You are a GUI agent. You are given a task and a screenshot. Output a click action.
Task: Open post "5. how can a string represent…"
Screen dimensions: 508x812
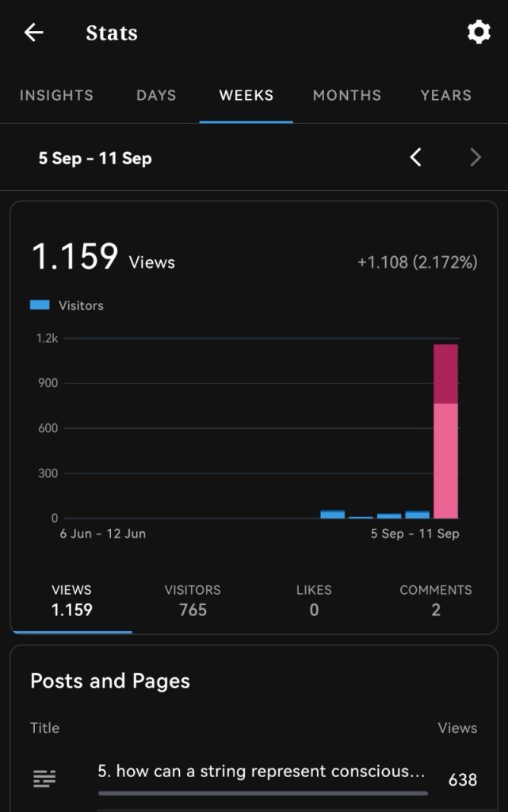pos(262,772)
